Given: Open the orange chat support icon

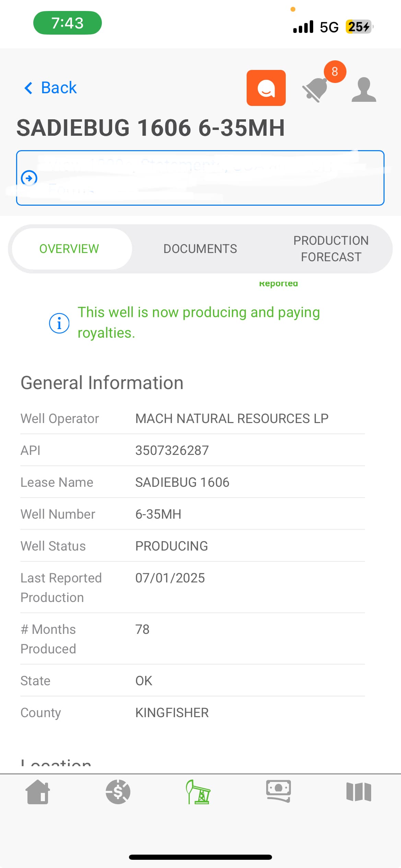Looking at the screenshot, I should click(x=266, y=88).
